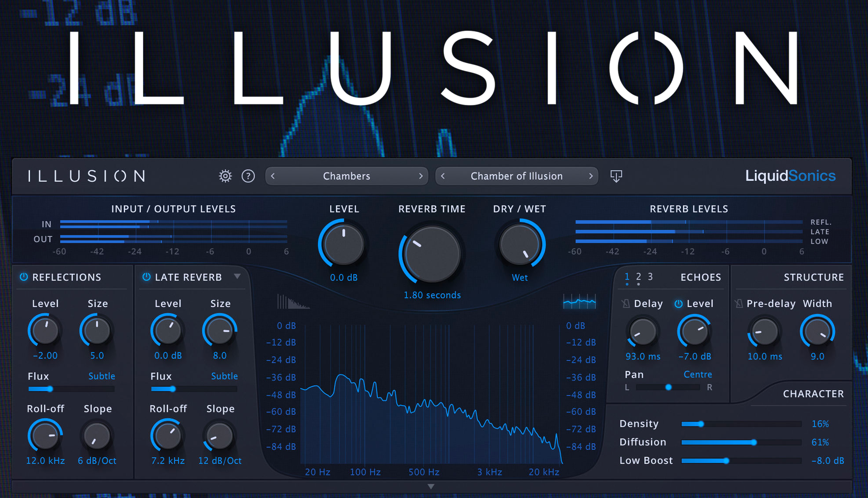Click the Reflections Level knob

click(45, 331)
